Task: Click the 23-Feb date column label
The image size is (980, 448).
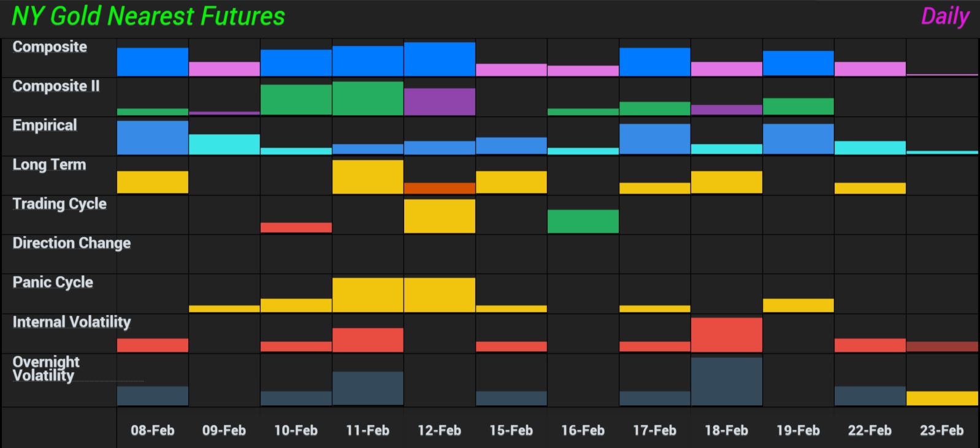Action: tap(941, 430)
